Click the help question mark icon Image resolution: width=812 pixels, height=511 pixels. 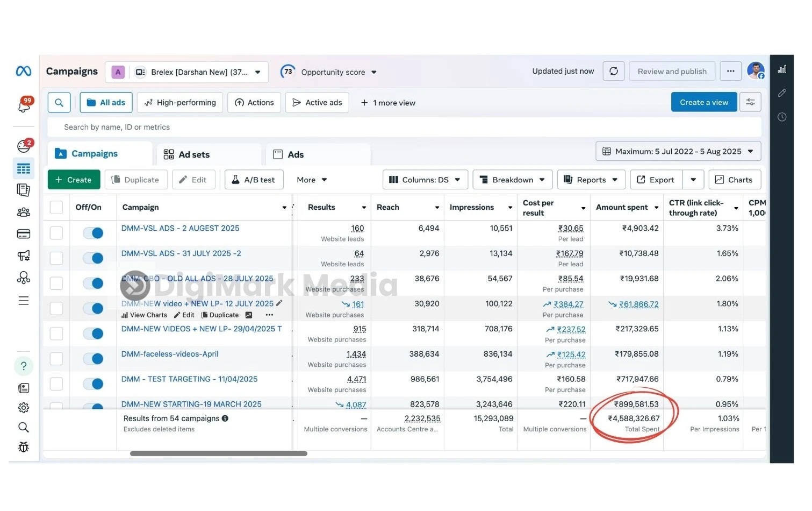pyautogui.click(x=24, y=366)
